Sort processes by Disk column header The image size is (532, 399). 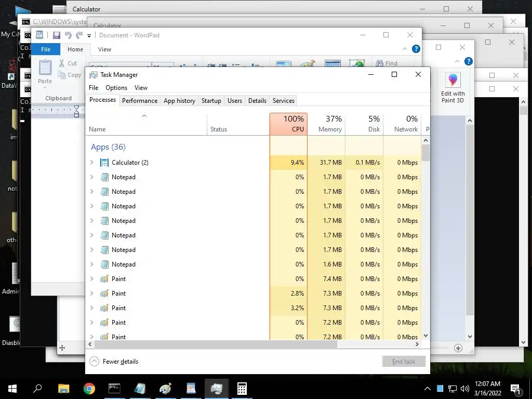point(364,124)
